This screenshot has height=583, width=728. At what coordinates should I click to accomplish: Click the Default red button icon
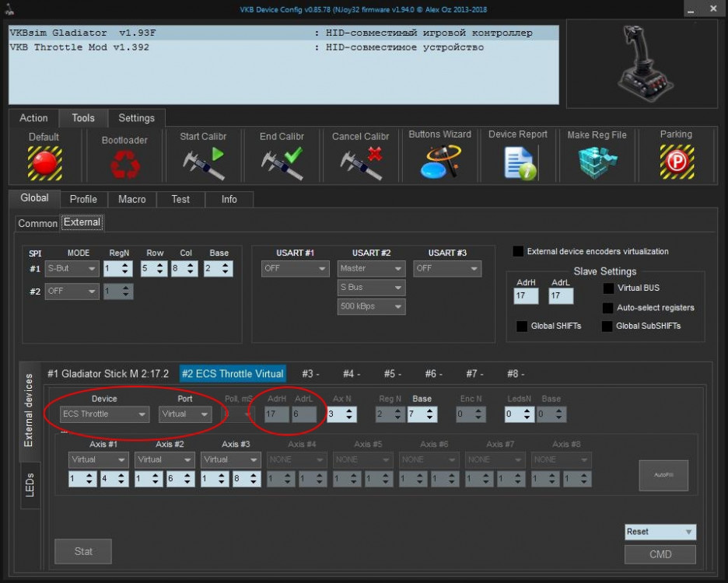(x=44, y=162)
